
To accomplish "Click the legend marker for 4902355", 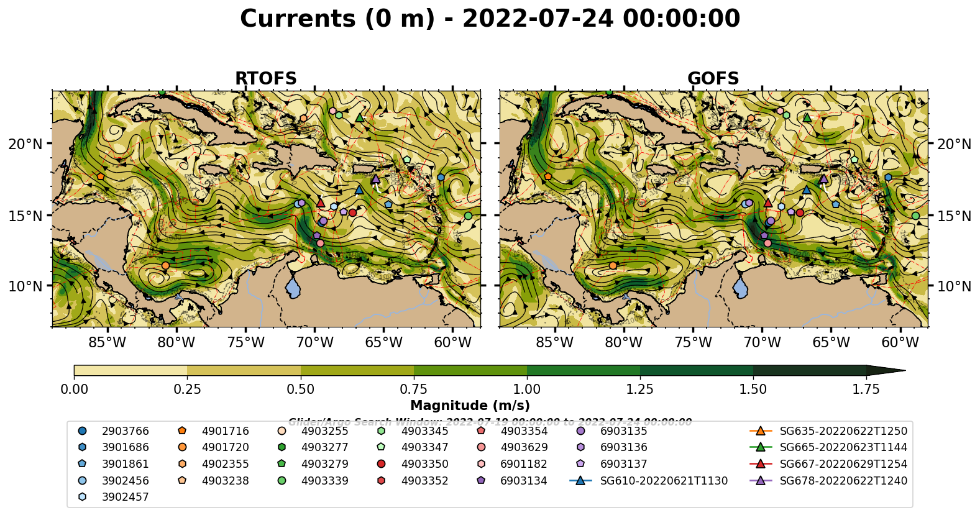I will [x=182, y=463].
